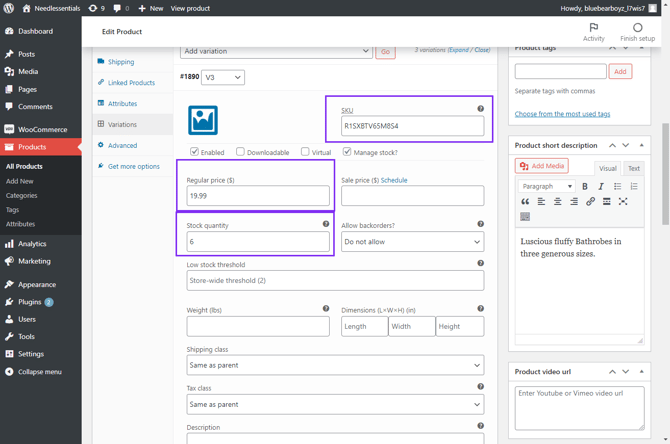The height and width of the screenshot is (444, 670).
Task: Click the variation image thumbnail
Action: [x=203, y=120]
